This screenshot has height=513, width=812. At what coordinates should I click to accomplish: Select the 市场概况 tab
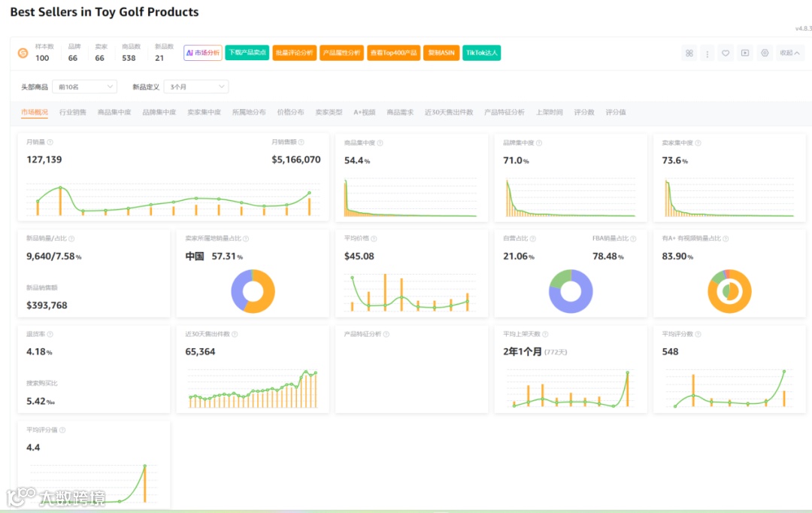point(34,112)
